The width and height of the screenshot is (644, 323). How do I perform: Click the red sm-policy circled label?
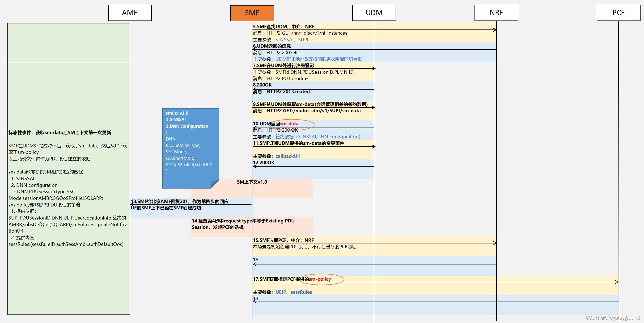click(x=320, y=279)
